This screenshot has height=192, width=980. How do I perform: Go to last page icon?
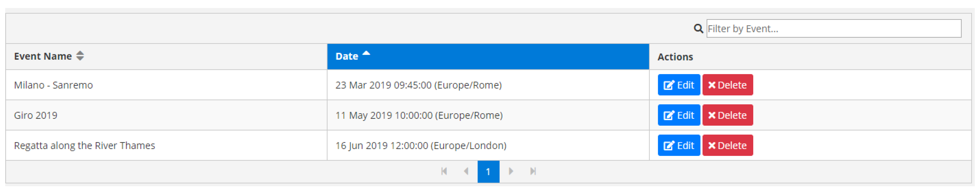coord(533,171)
